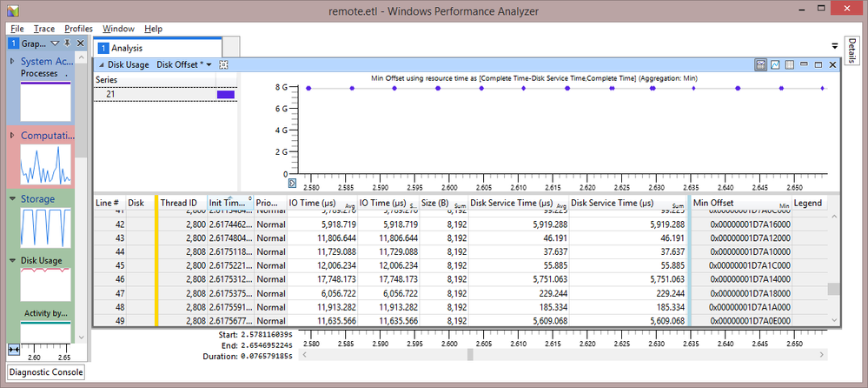Click the horizontal timeline scrollbar thumb
868x388 pixels.
click(470, 354)
